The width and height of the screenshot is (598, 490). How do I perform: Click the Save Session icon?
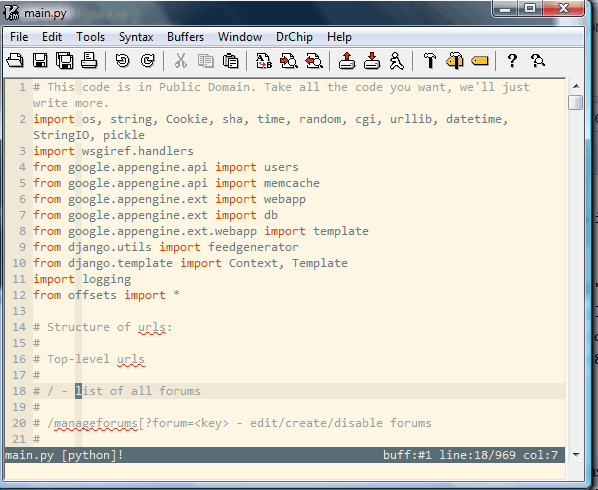(372, 61)
